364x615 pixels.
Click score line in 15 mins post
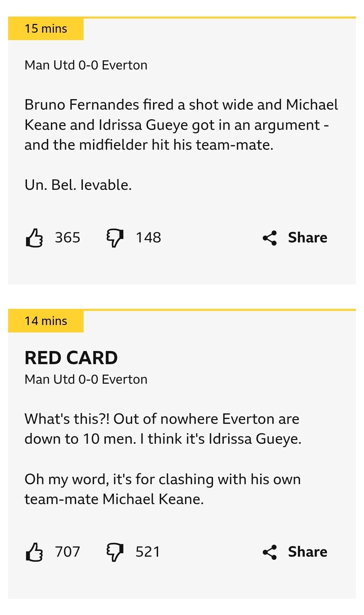tap(86, 65)
